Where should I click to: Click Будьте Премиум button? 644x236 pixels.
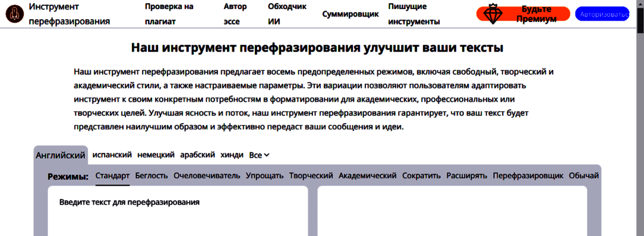tap(523, 13)
